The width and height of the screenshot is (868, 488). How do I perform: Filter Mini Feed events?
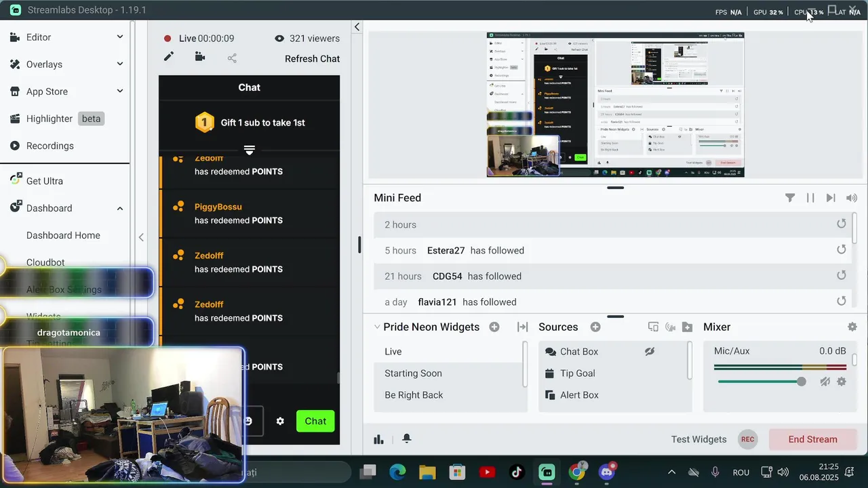pyautogui.click(x=790, y=198)
